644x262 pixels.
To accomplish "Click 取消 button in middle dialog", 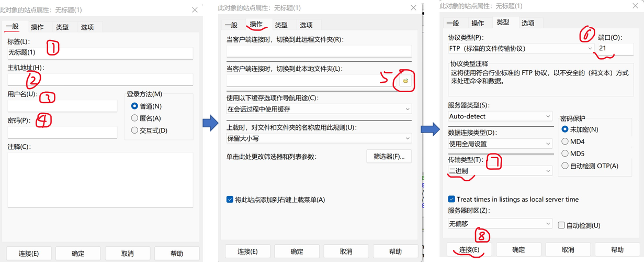I will 346,251.
